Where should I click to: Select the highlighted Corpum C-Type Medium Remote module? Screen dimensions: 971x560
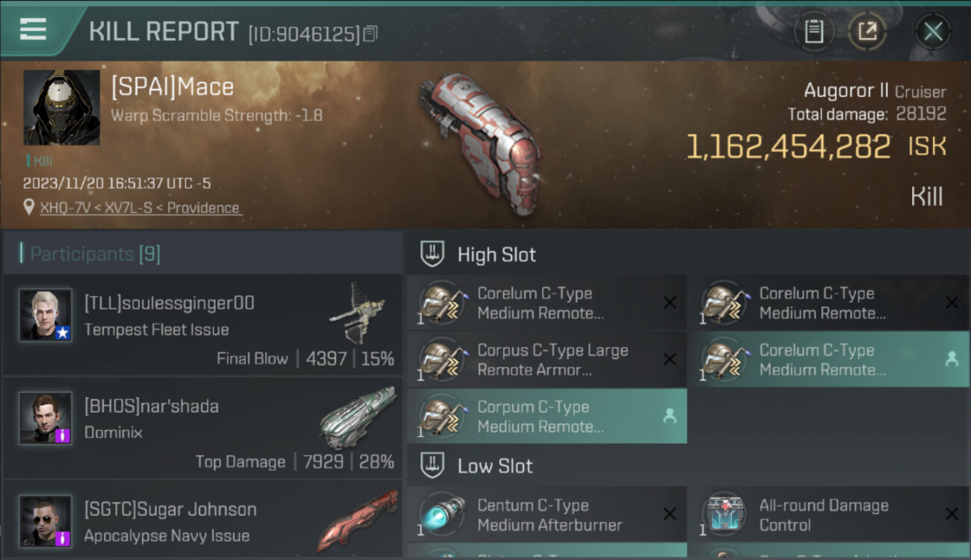pyautogui.click(x=547, y=417)
